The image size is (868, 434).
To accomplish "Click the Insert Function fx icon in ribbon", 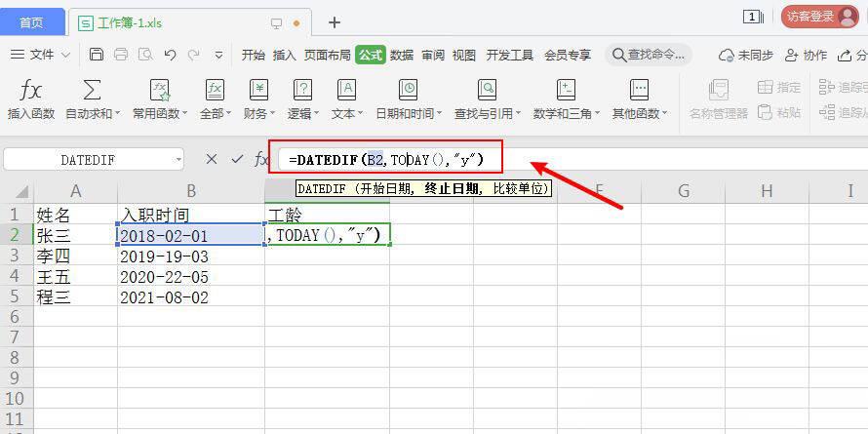I will click(31, 90).
